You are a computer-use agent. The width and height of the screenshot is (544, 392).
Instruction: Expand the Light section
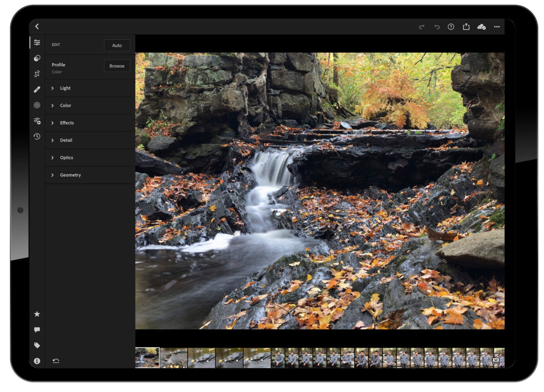click(65, 88)
